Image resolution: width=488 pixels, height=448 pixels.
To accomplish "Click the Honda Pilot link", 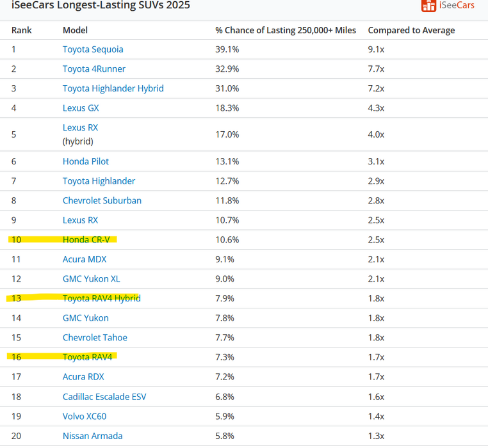I will pos(85,161).
